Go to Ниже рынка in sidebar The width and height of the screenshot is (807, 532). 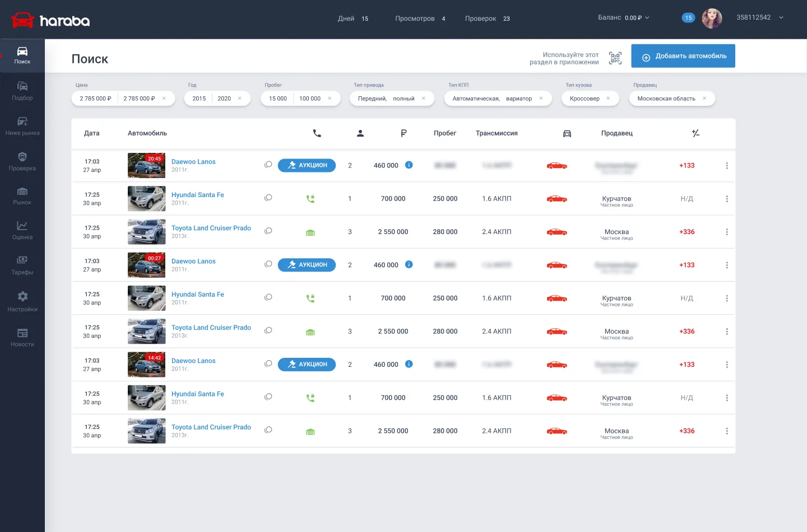pos(22,126)
